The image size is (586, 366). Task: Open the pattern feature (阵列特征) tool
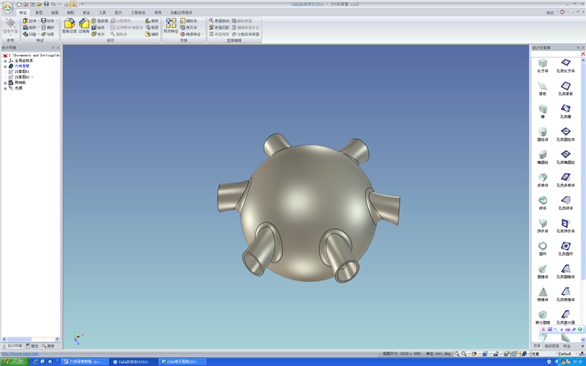pyautogui.click(x=171, y=26)
